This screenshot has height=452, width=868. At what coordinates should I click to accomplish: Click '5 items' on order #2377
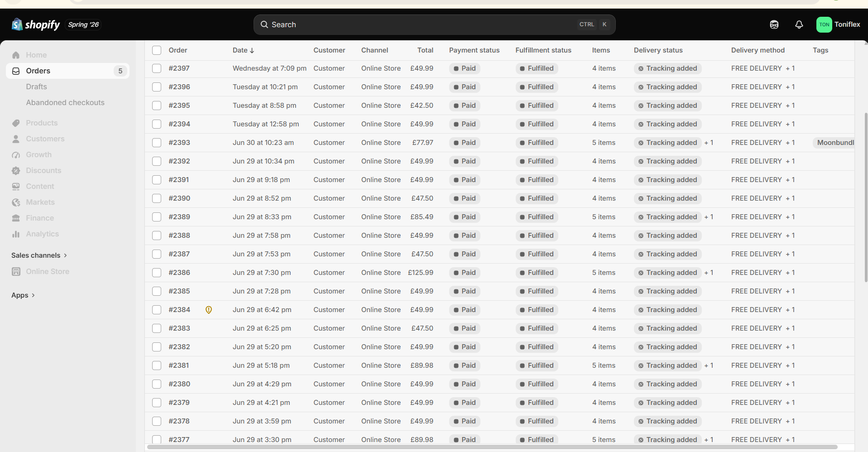(x=604, y=440)
